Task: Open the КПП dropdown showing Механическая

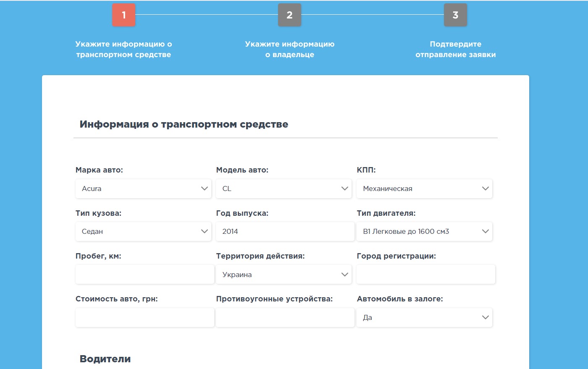Action: pos(424,188)
